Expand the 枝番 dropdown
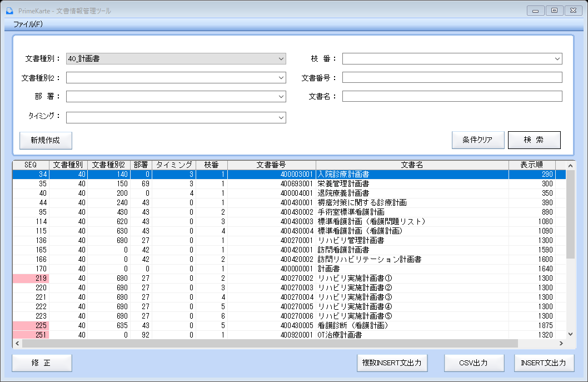 pyautogui.click(x=452, y=58)
